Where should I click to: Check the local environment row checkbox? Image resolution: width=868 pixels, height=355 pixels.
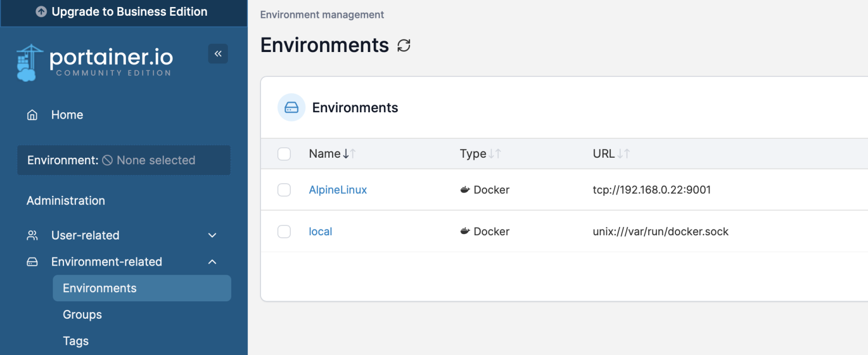pyautogui.click(x=284, y=231)
